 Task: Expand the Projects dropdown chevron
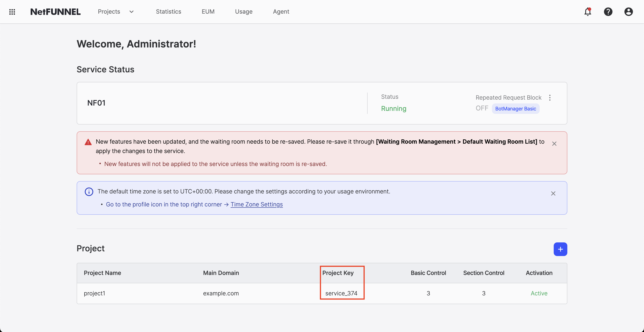click(131, 12)
